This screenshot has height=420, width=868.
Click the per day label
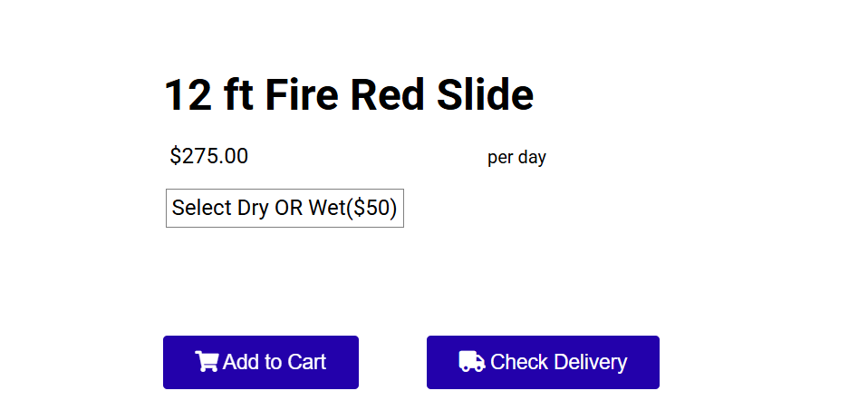[516, 157]
